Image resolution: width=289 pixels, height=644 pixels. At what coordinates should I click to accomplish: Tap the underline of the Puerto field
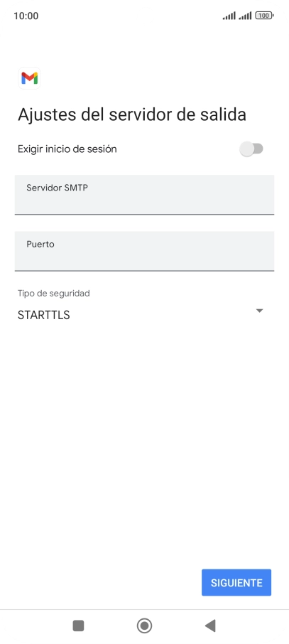(145, 270)
